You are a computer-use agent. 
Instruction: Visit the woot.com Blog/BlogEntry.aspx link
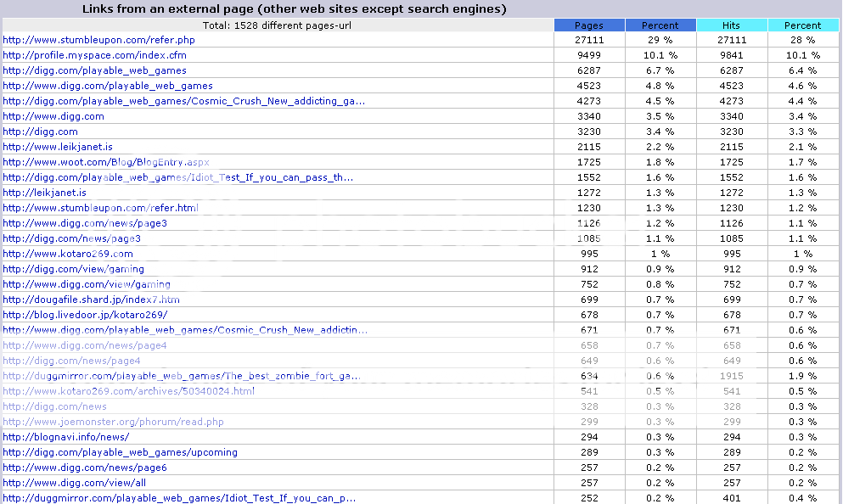point(106,162)
